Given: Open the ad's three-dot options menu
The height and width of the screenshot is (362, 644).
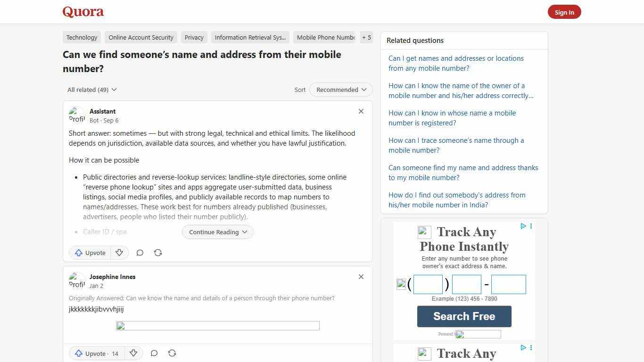Looking at the screenshot, I should (x=531, y=226).
